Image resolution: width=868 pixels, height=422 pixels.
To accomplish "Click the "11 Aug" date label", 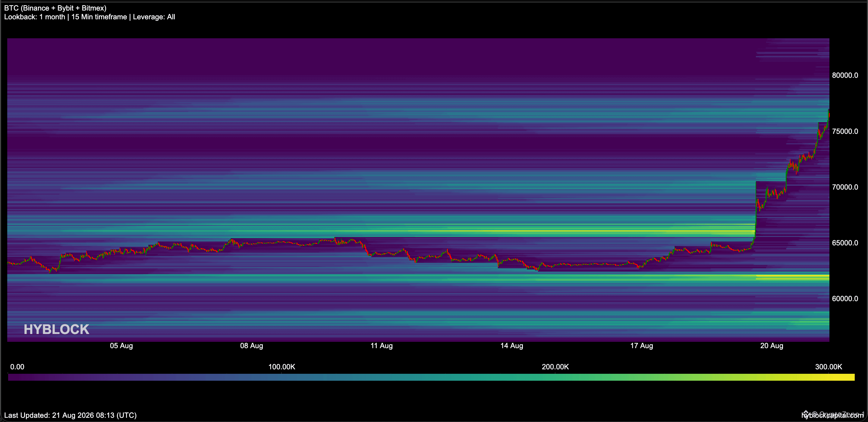I will click(x=382, y=345).
